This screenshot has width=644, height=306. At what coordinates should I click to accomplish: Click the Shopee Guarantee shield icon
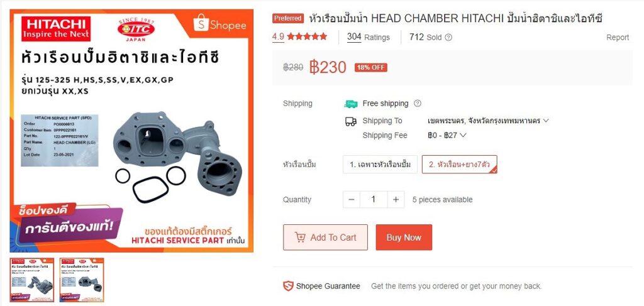point(288,286)
